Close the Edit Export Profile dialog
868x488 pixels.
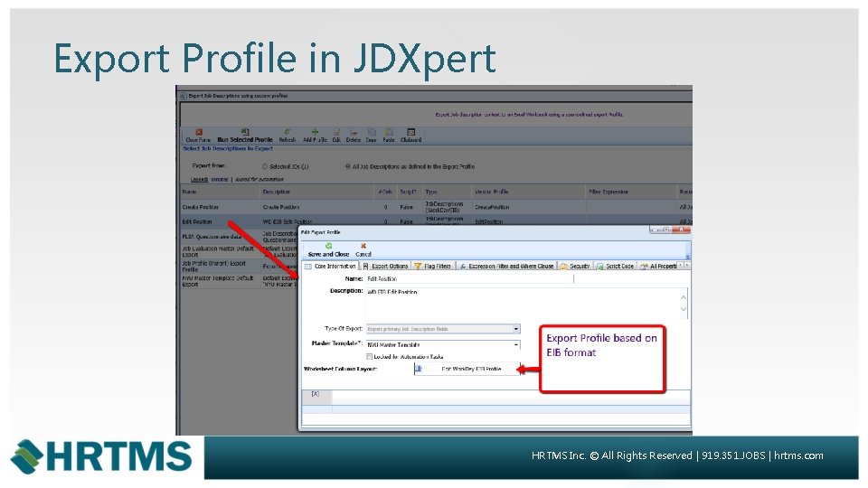point(683,230)
